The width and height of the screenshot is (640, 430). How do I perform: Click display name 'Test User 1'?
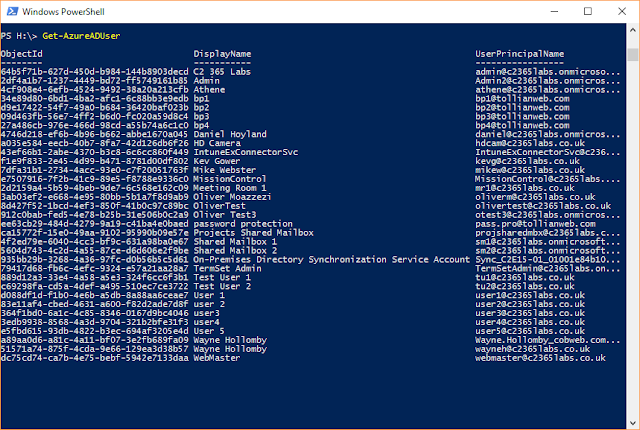pos(222,278)
